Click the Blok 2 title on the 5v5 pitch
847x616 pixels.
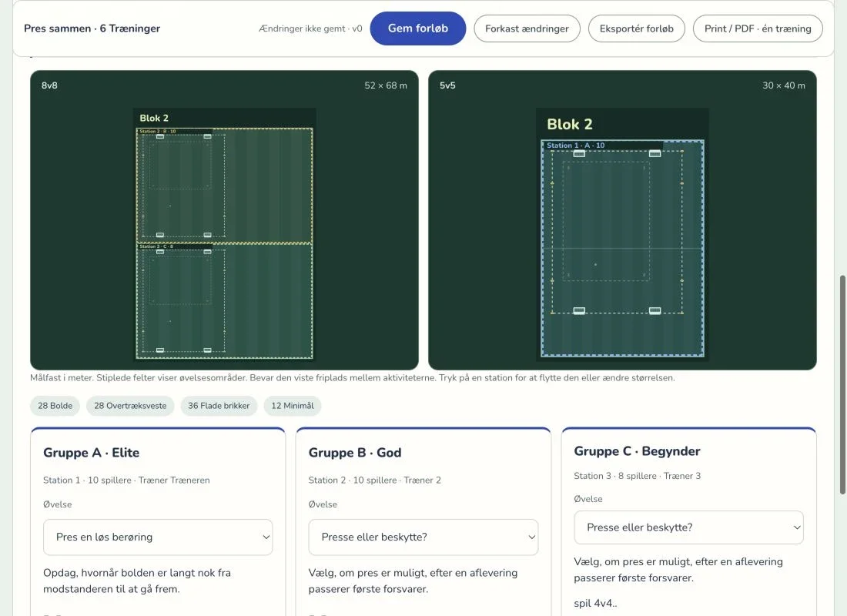pyautogui.click(x=569, y=124)
